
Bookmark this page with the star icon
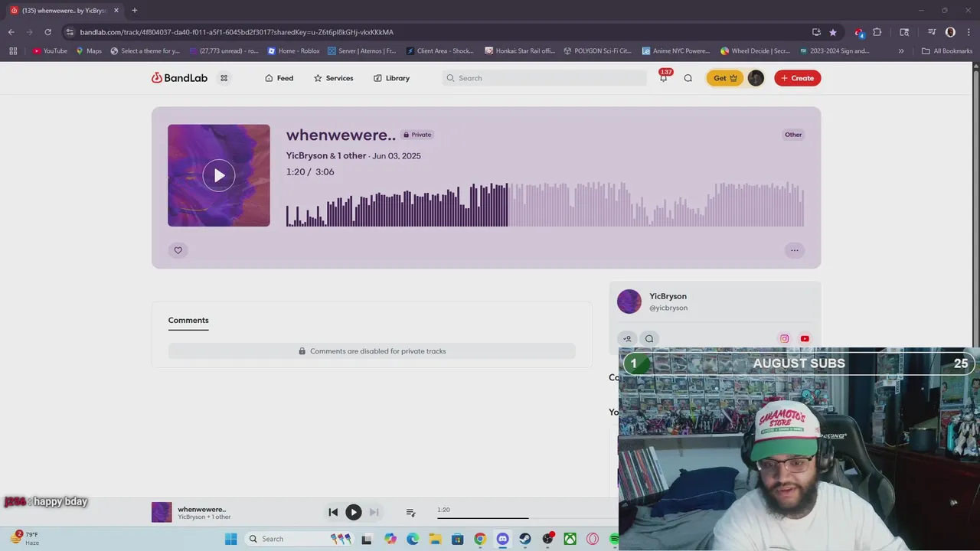point(833,32)
